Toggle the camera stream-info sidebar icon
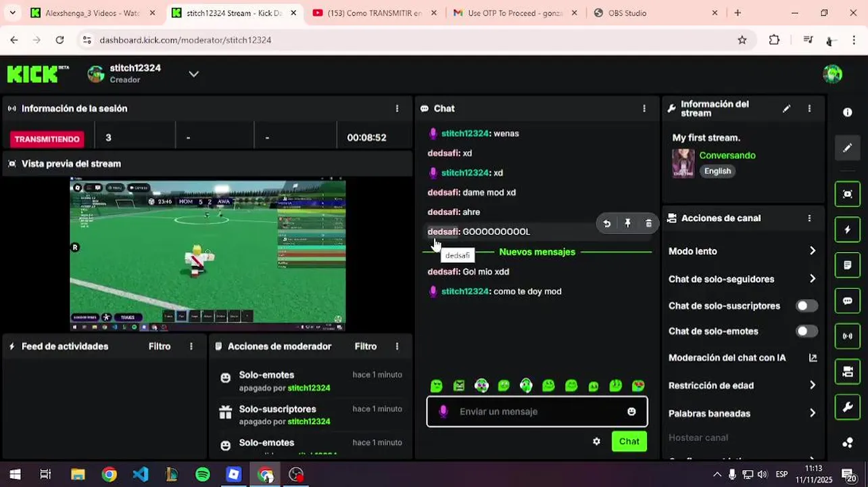The height and width of the screenshot is (487, 868). [848, 371]
